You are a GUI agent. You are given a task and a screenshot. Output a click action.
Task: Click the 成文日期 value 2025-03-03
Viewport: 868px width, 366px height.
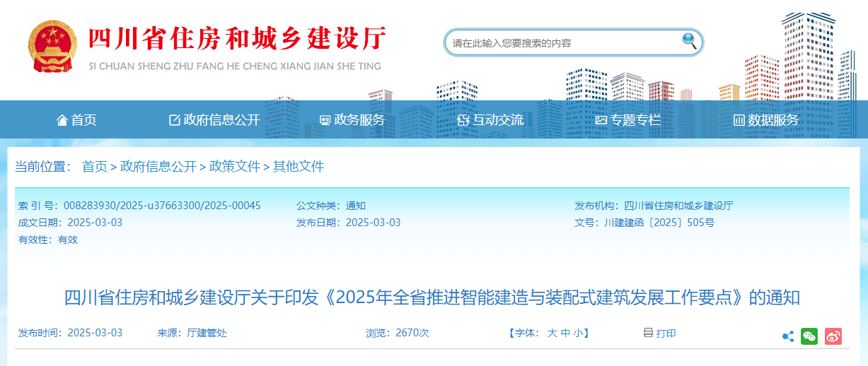[96, 223]
